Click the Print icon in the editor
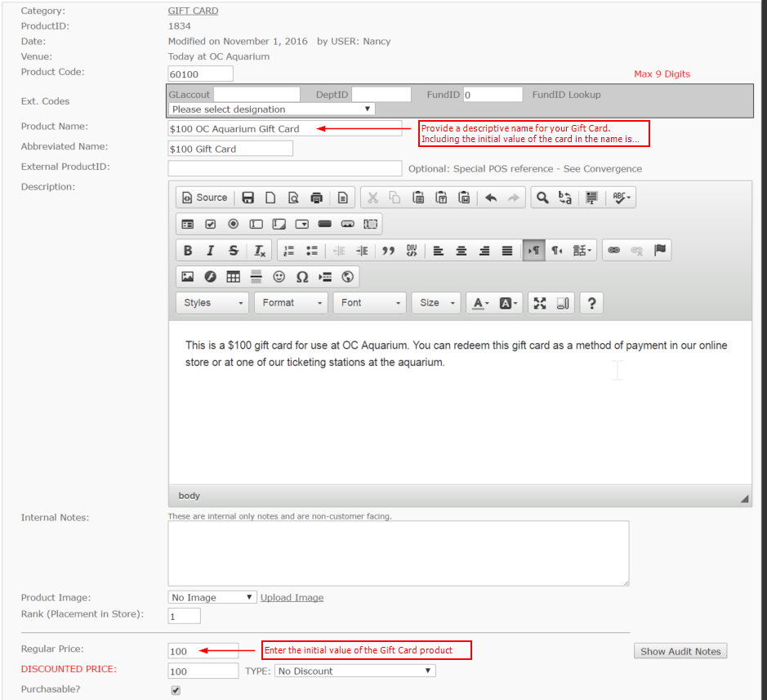 [316, 198]
